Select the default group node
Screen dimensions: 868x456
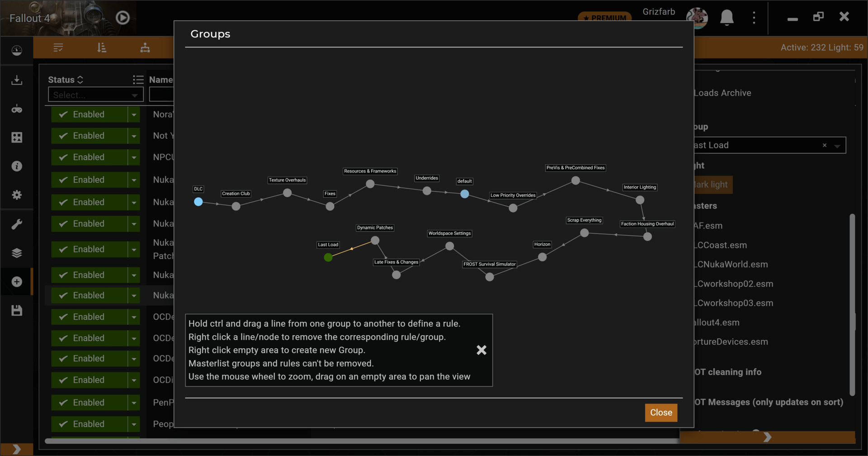465,194
